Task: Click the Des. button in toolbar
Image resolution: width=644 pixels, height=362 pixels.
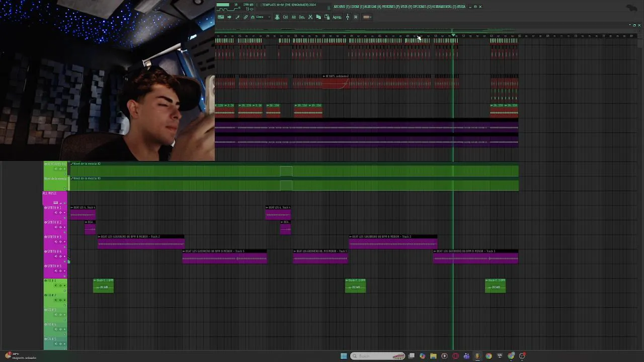Action: [301, 17]
